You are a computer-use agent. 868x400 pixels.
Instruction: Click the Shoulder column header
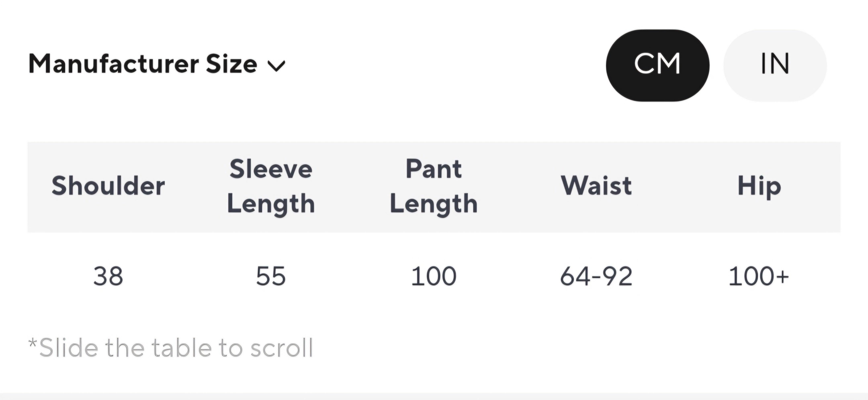click(x=108, y=186)
